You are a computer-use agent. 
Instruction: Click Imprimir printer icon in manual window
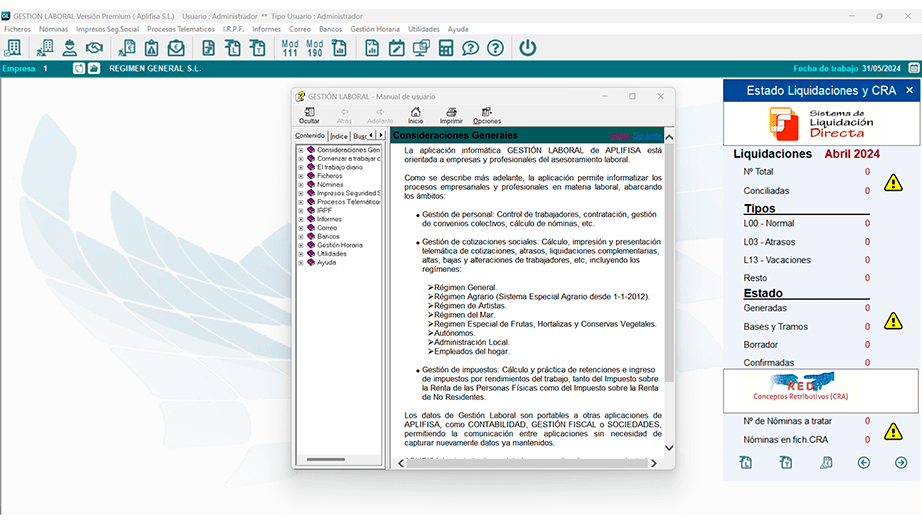(x=451, y=115)
